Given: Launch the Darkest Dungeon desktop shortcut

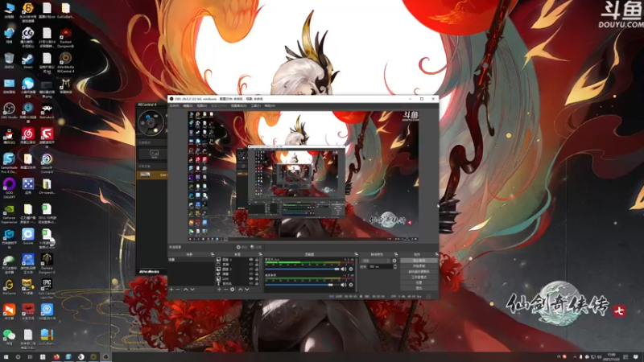Looking at the screenshot, I should (x=65, y=37).
